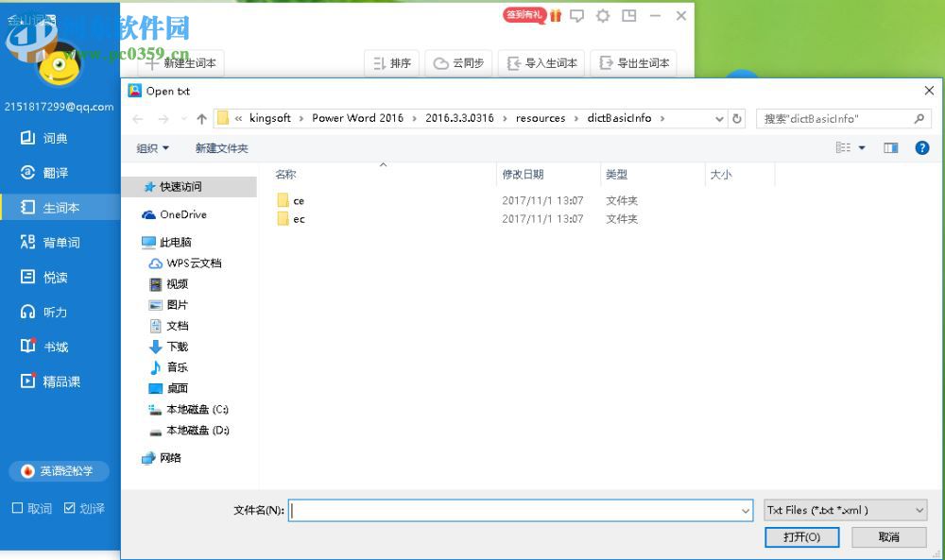Open the help question mark icon

[921, 147]
